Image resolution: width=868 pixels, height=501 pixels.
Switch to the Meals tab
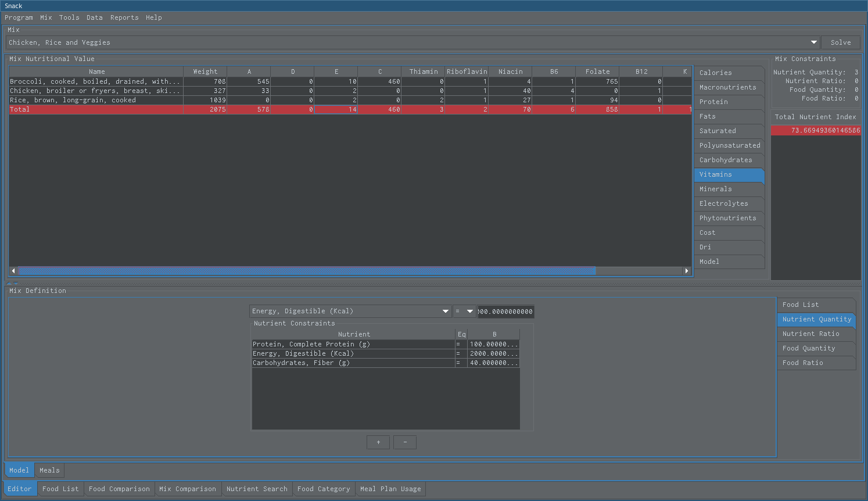tap(49, 470)
